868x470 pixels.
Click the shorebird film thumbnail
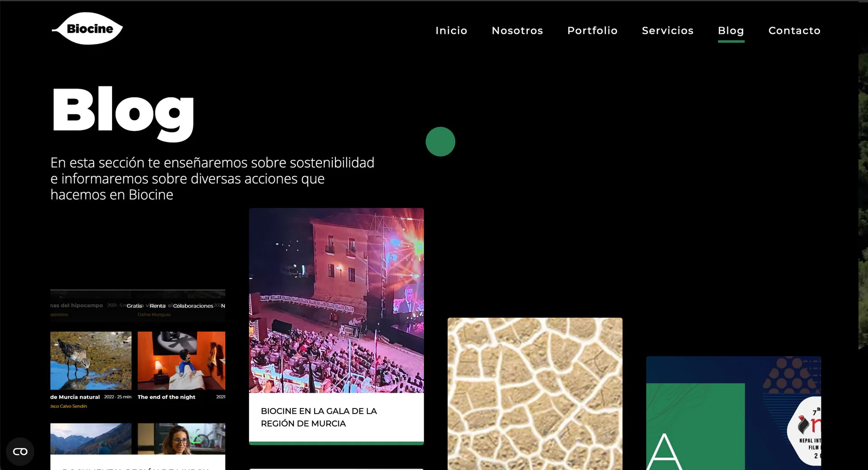[91, 361]
